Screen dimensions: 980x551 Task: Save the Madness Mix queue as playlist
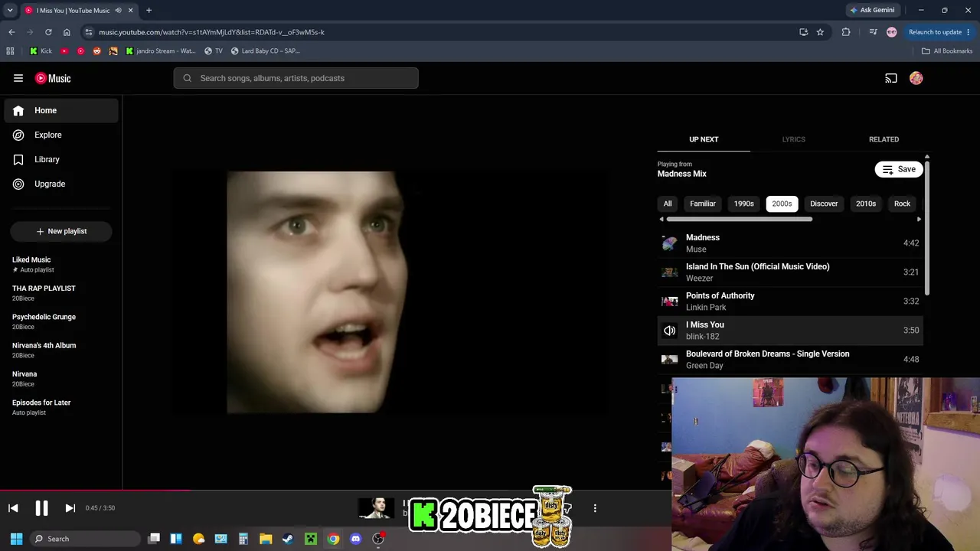click(899, 169)
